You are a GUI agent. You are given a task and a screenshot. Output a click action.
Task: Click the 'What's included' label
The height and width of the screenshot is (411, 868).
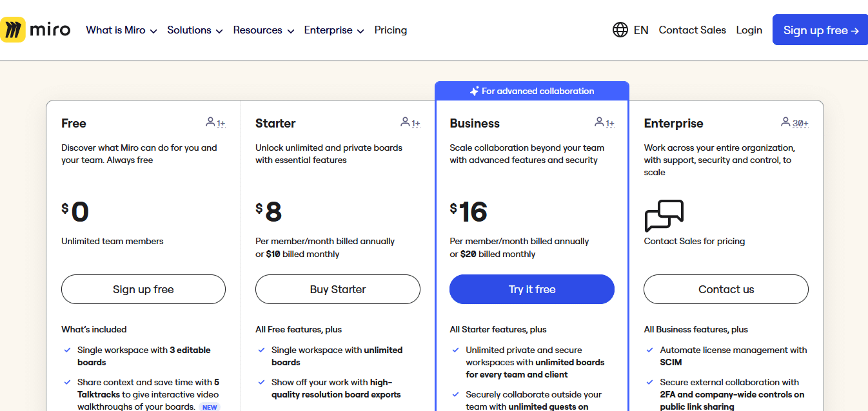tap(94, 329)
